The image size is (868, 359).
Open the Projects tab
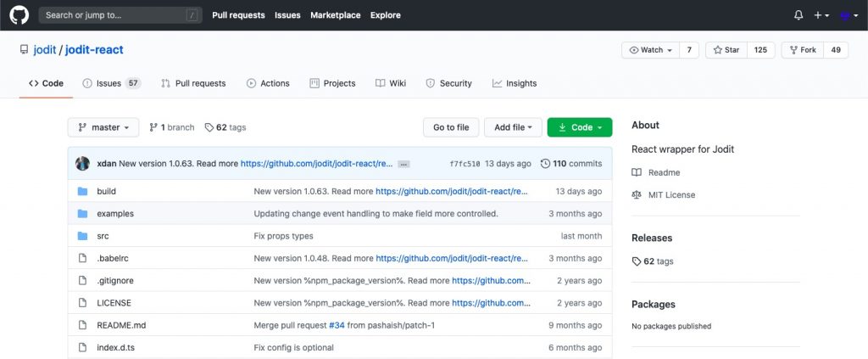(x=332, y=83)
